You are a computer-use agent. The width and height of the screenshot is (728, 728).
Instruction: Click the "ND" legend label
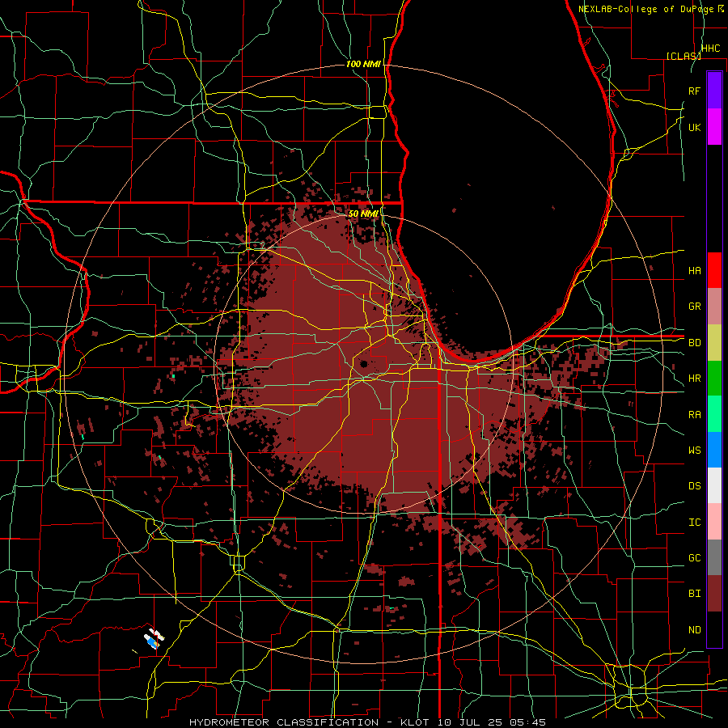point(694,630)
